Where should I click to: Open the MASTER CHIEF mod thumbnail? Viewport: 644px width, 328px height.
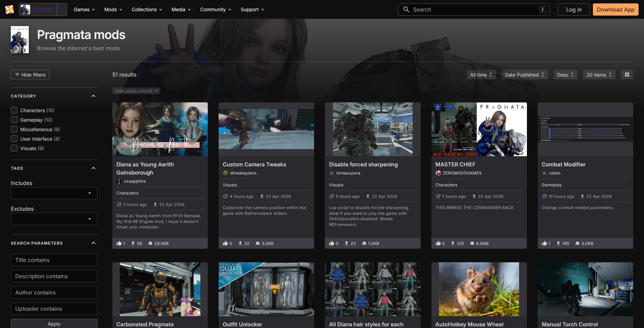tap(479, 129)
